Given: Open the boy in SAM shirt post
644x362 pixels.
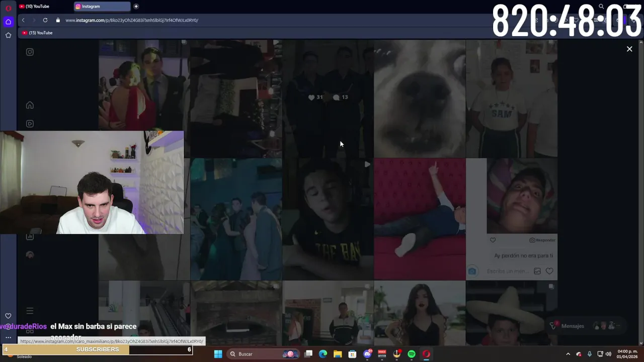Looking at the screenshot, I should (512, 99).
